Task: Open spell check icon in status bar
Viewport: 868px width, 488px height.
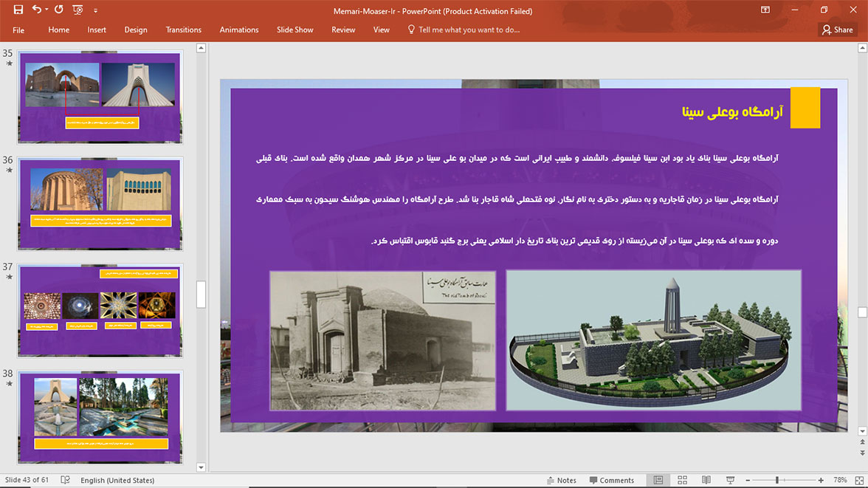Action: [65, 480]
